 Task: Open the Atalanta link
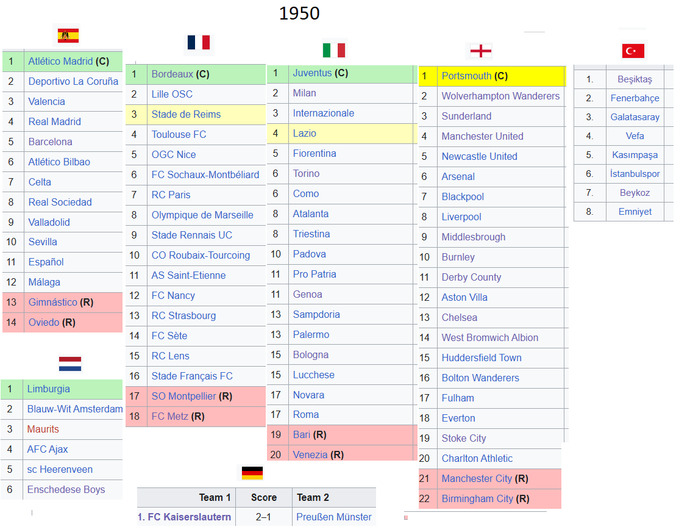point(311,214)
